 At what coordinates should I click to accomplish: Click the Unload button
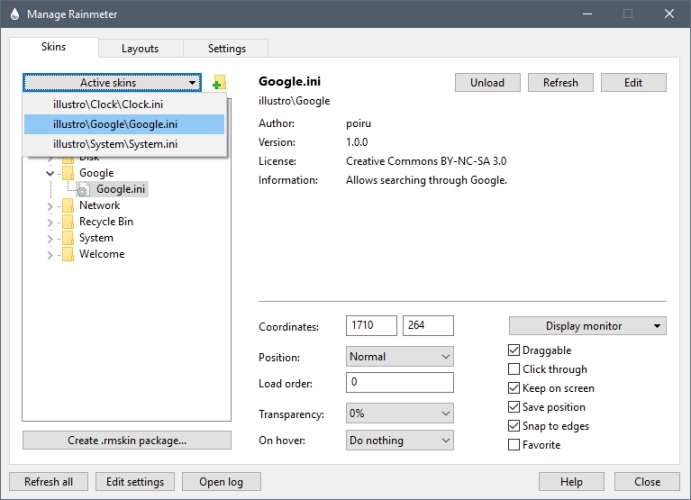487,82
